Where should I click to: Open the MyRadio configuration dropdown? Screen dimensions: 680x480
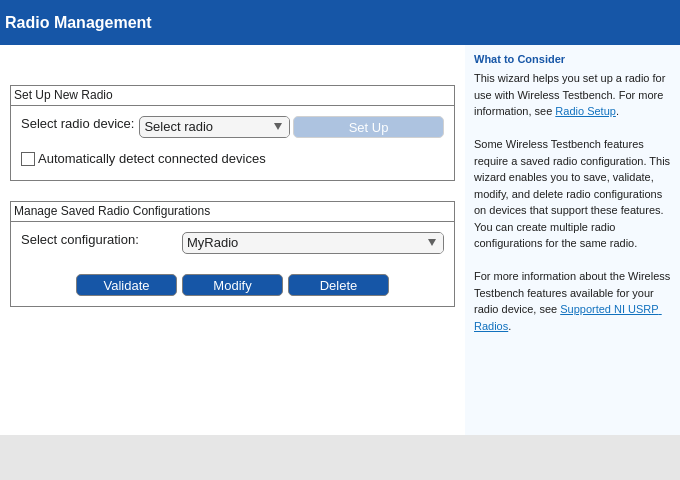(x=313, y=243)
